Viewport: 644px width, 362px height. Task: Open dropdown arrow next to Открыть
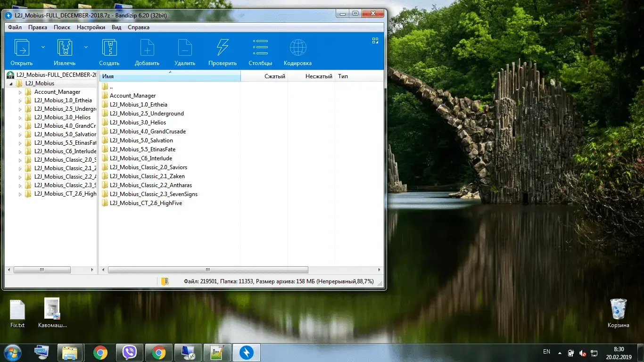[x=43, y=47]
